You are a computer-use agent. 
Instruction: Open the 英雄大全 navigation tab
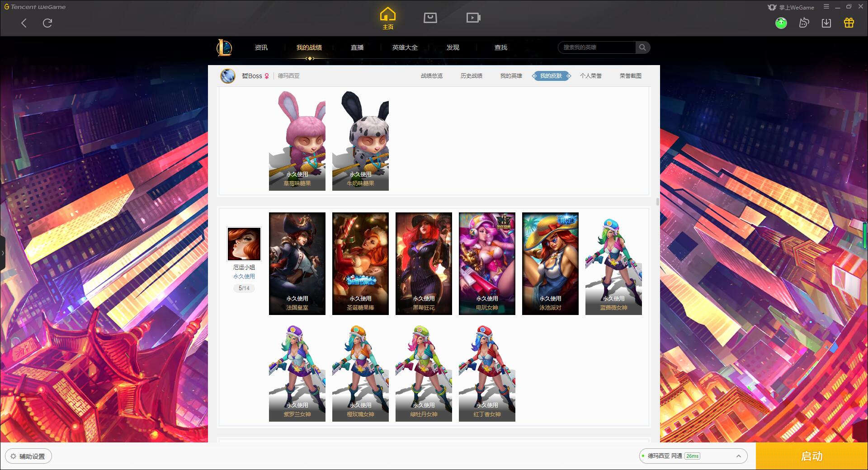405,47
